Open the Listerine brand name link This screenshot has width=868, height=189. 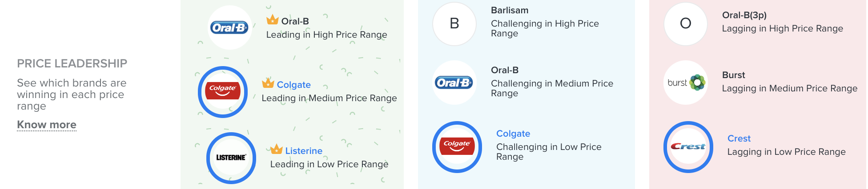click(x=304, y=151)
